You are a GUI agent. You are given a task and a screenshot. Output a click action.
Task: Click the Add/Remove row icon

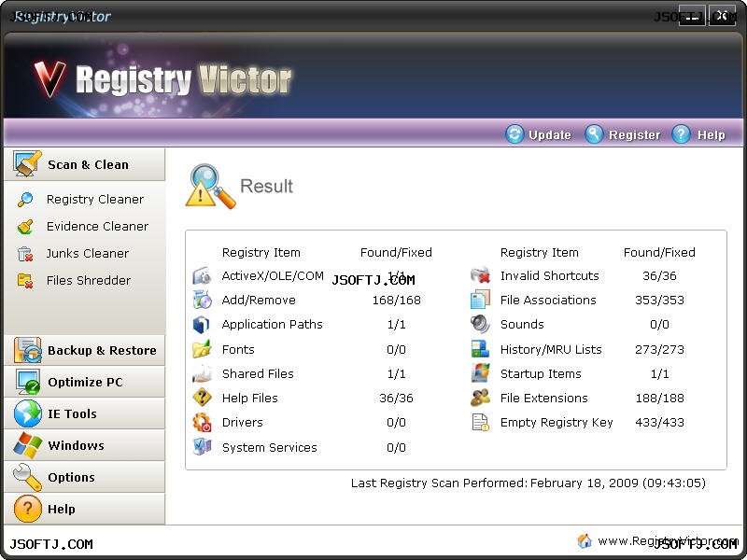point(202,300)
